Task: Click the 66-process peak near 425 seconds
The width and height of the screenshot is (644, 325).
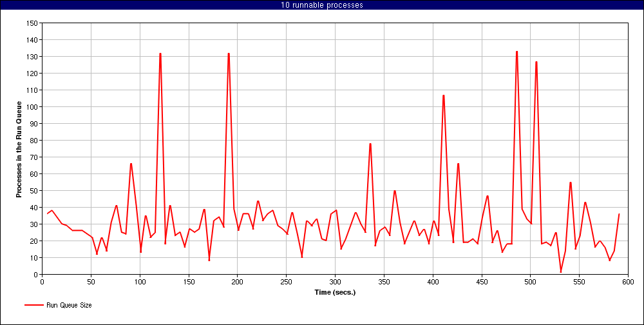Action: 458,164
